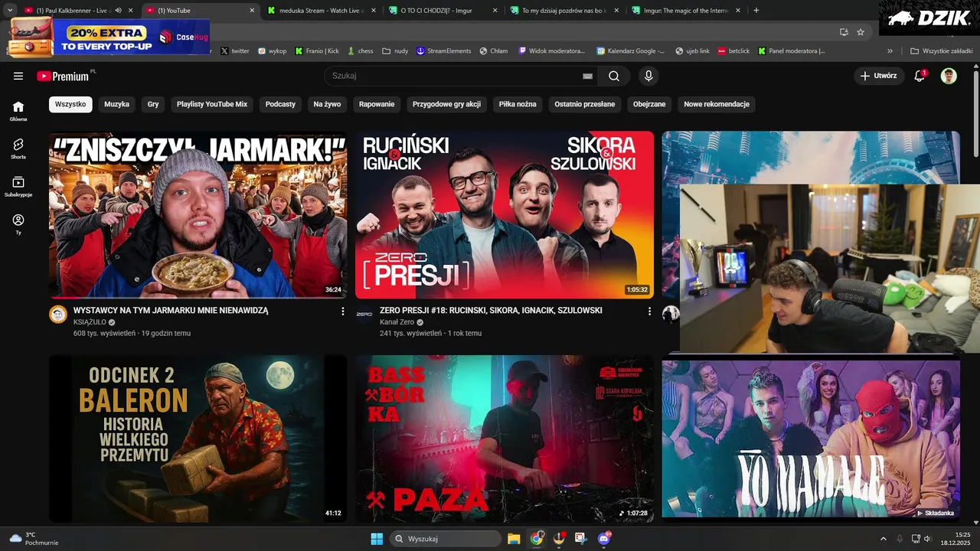Screen dimensions: 980x551
Task: Open the taskbar Wyszukaj search box
Action: pyautogui.click(x=446, y=539)
